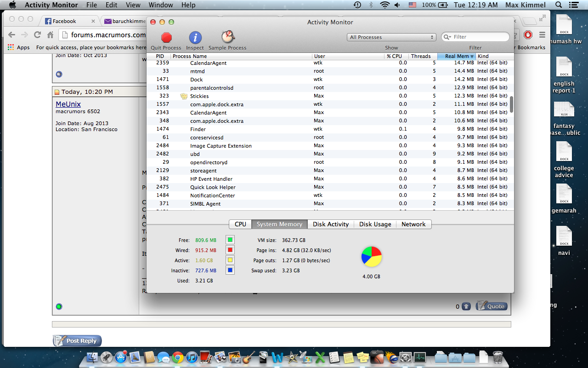Open Launchpad rocket in the Dock
The width and height of the screenshot is (588, 368).
(x=107, y=357)
